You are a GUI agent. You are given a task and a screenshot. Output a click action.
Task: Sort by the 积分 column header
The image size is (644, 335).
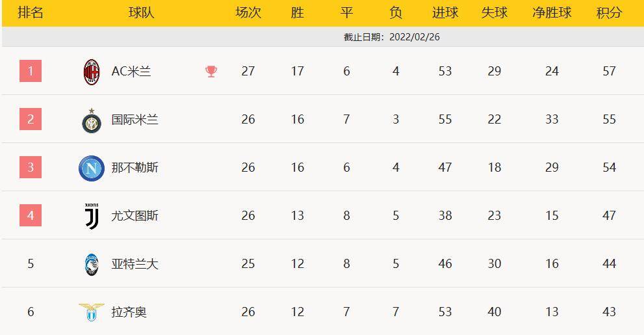click(x=609, y=13)
